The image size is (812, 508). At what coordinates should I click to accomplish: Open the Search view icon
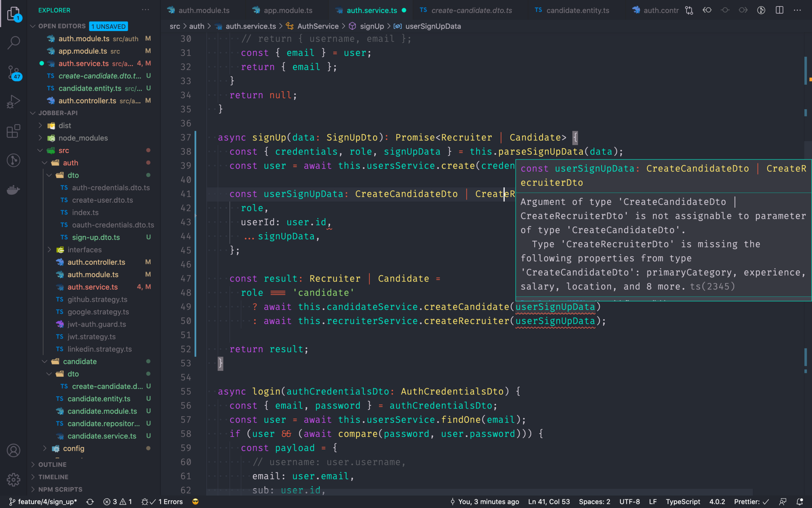coord(14,42)
